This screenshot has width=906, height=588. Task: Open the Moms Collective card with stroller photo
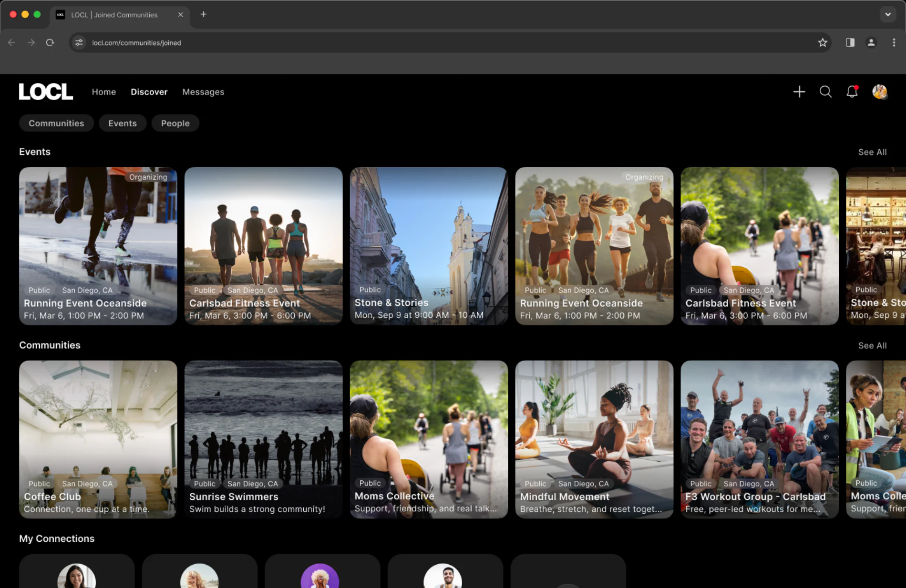coord(429,439)
